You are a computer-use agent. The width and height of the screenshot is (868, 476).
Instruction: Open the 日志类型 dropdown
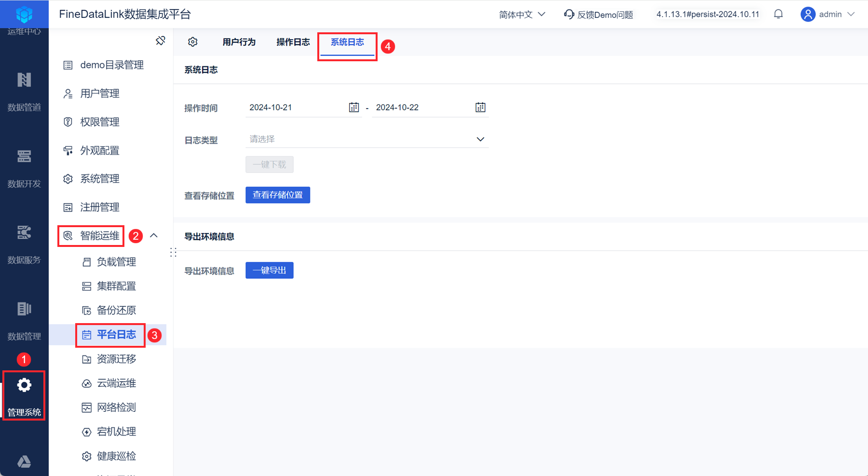367,139
